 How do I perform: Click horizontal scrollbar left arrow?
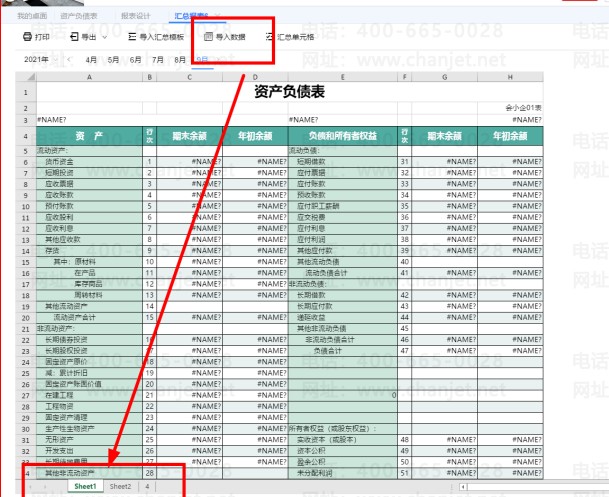tap(463, 487)
